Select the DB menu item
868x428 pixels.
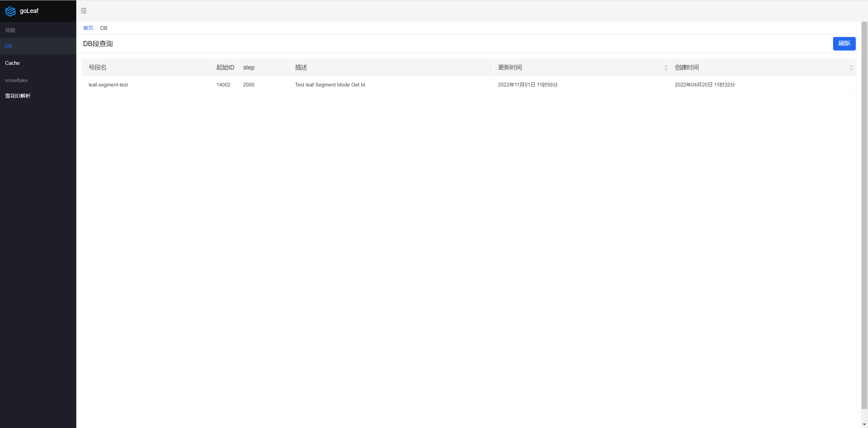click(x=38, y=46)
